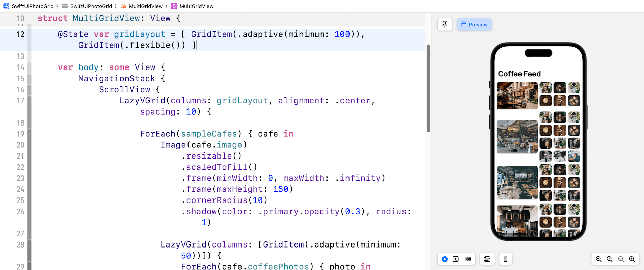Click maxHeight value 150
Screen dimensions: 644x270
pos(281,189)
